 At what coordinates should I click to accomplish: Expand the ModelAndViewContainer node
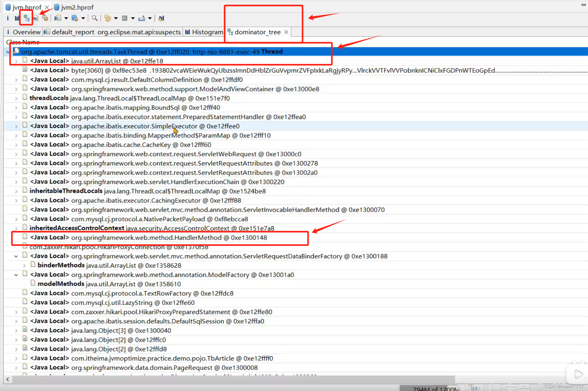coord(16,89)
